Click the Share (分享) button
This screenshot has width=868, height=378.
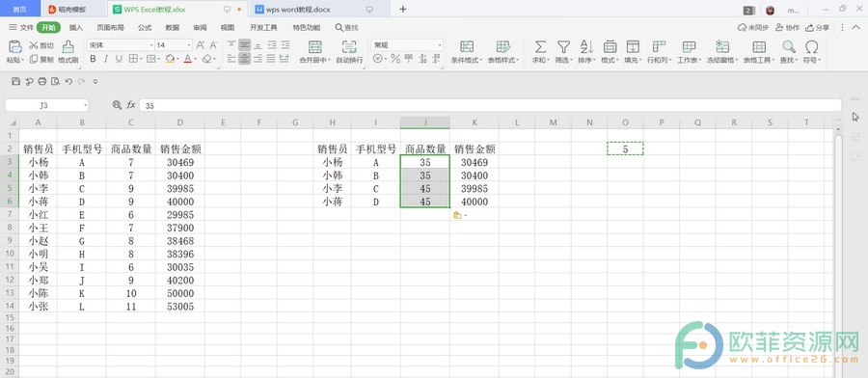(818, 27)
